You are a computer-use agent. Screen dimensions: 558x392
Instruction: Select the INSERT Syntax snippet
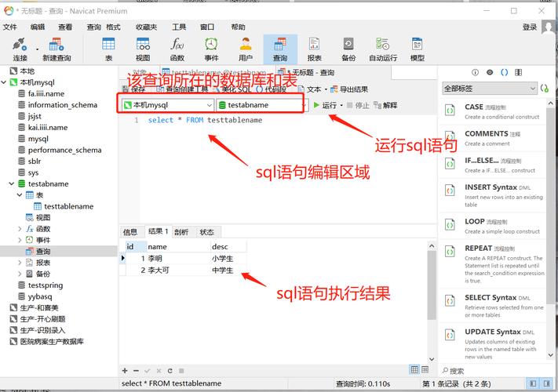(x=494, y=195)
